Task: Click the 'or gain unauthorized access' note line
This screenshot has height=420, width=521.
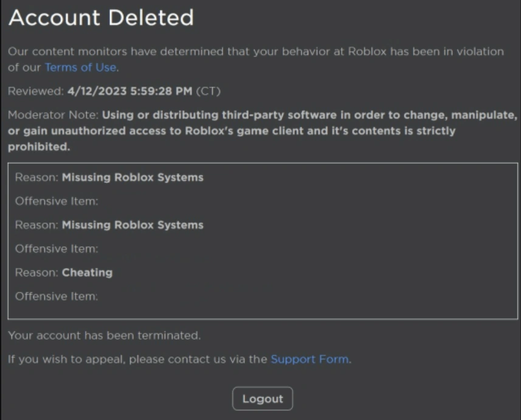Action: pyautogui.click(x=232, y=131)
